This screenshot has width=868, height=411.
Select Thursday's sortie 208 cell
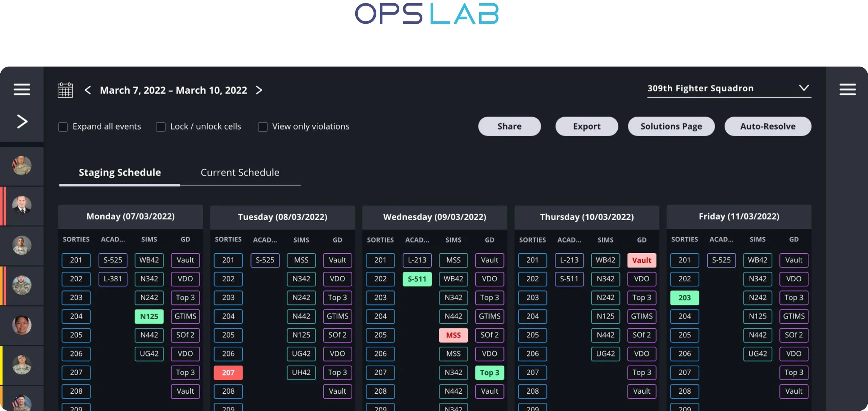coord(532,392)
